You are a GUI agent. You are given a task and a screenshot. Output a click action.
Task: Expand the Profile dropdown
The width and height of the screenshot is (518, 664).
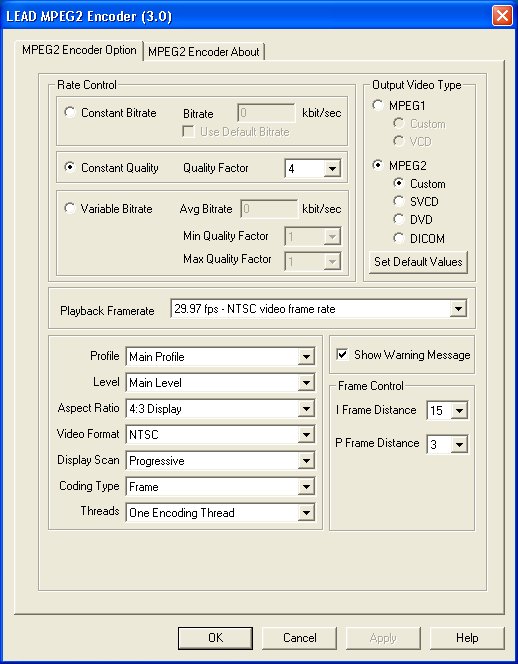(x=305, y=357)
